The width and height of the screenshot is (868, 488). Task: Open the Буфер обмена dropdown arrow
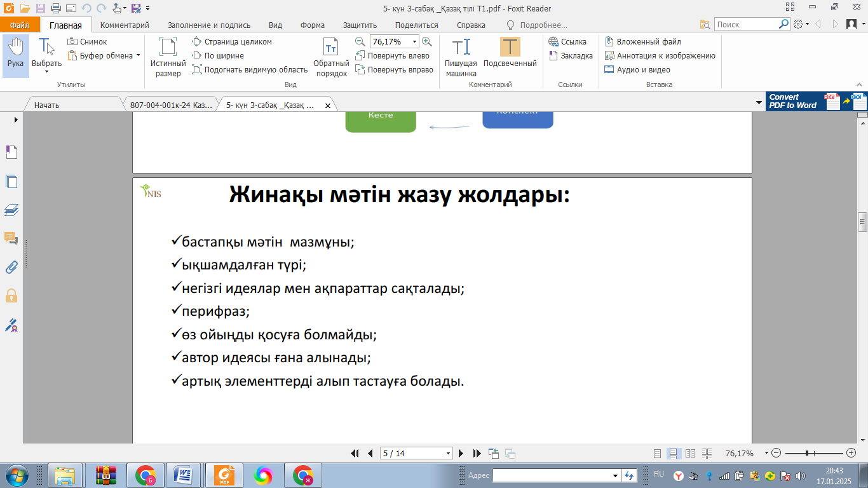[x=138, y=55]
